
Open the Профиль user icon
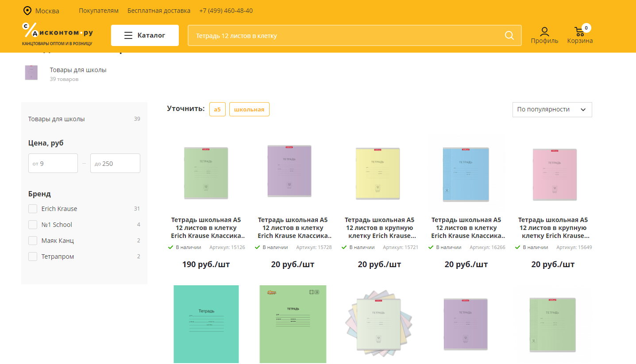tap(544, 32)
